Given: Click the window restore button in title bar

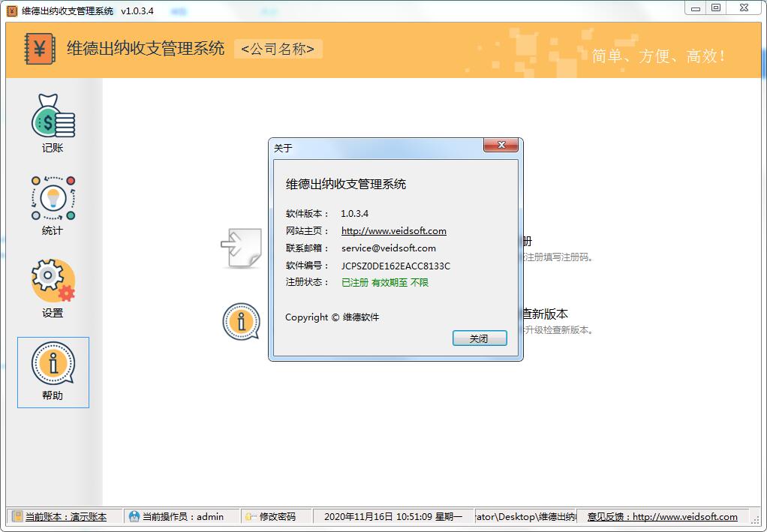Looking at the screenshot, I should click(716, 8).
